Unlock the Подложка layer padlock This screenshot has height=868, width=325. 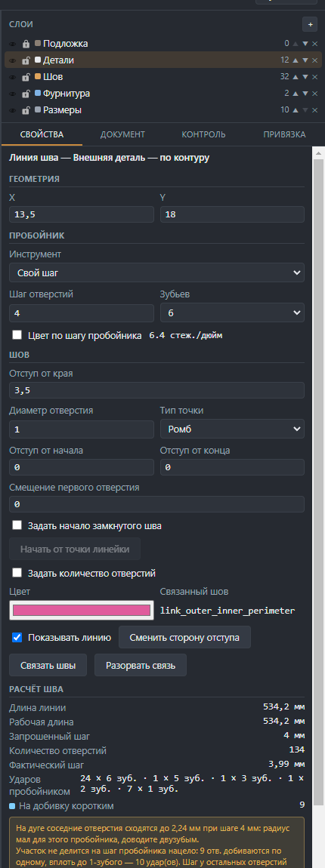click(x=26, y=44)
